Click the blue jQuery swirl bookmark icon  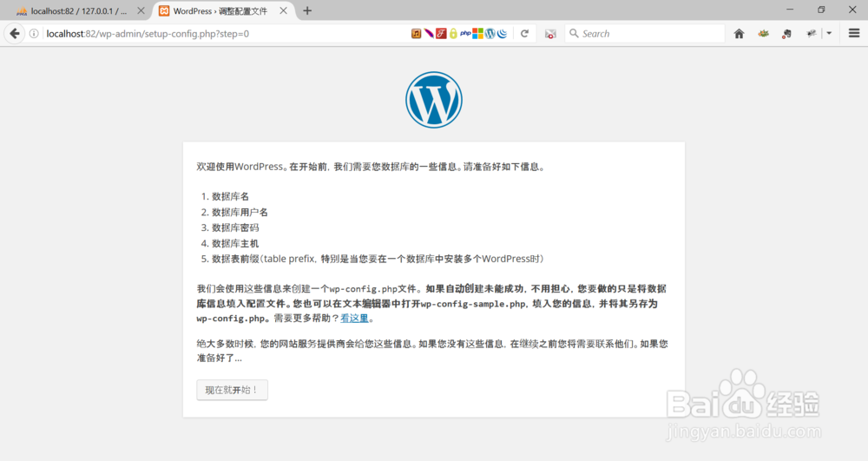pyautogui.click(x=502, y=34)
